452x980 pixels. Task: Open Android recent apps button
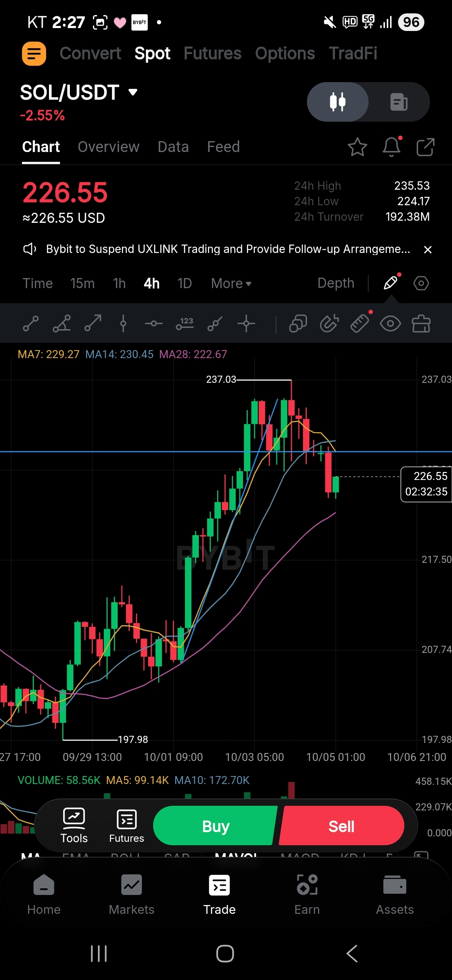coord(99,954)
